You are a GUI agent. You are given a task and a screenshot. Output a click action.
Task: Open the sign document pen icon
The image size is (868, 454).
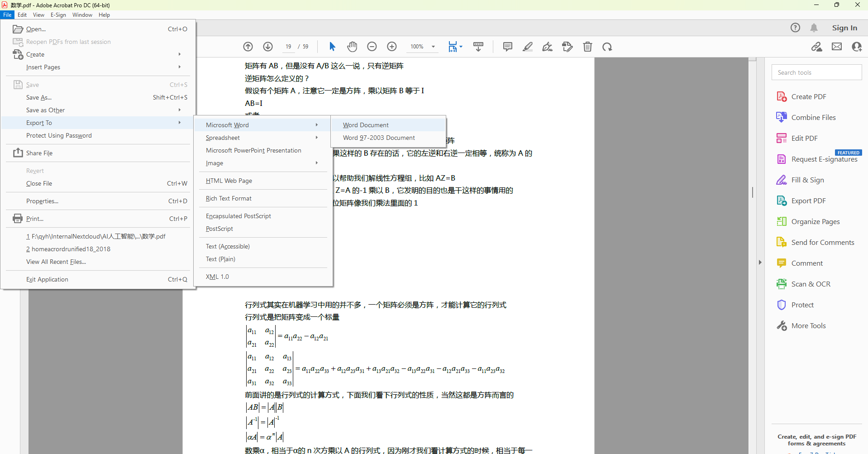coord(548,47)
